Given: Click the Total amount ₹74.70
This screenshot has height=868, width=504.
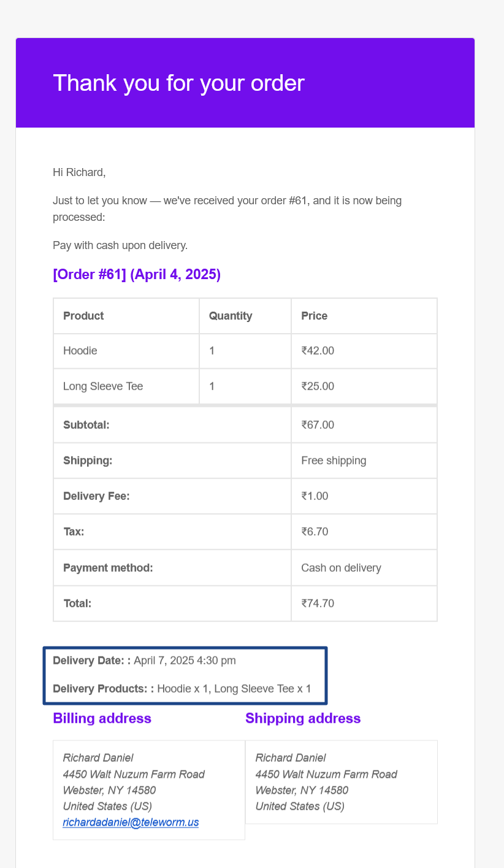Looking at the screenshot, I should 318,603.
